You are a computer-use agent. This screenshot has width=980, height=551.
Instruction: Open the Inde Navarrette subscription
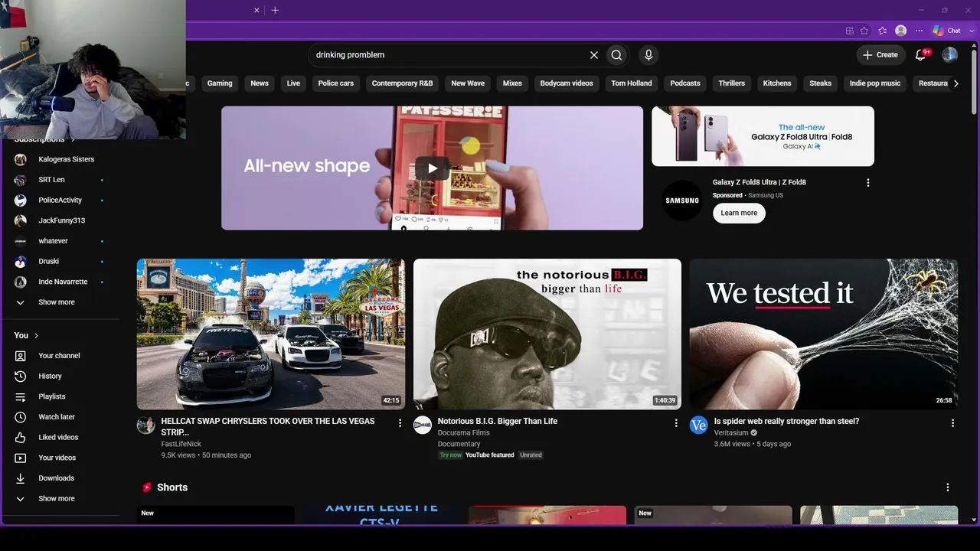[x=60, y=282]
